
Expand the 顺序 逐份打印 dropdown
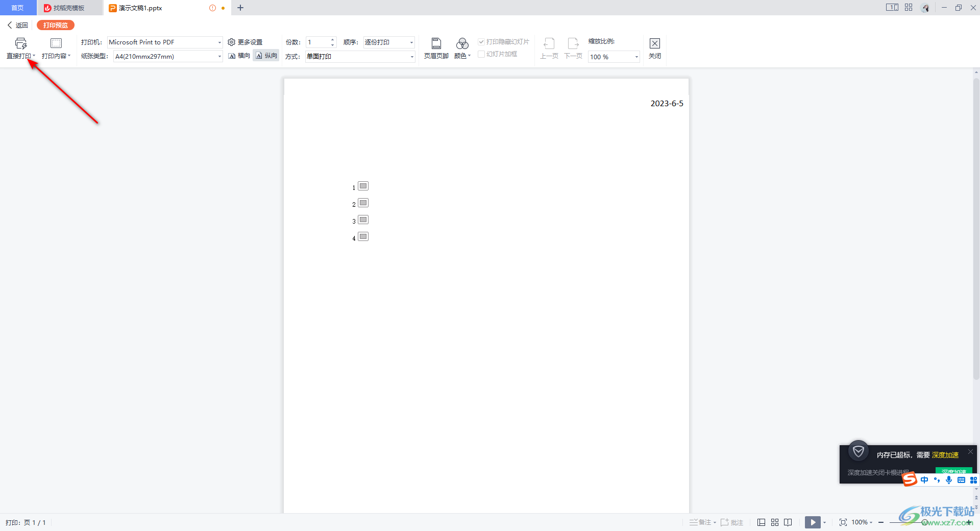click(412, 42)
